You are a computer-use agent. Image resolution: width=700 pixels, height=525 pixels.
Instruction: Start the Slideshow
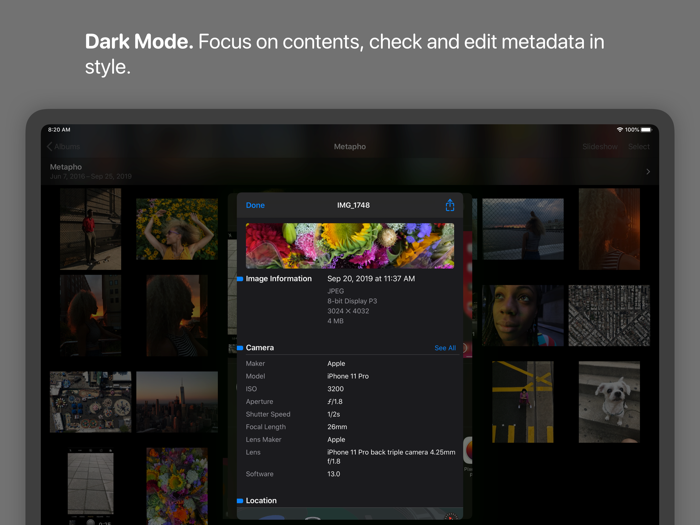600,146
